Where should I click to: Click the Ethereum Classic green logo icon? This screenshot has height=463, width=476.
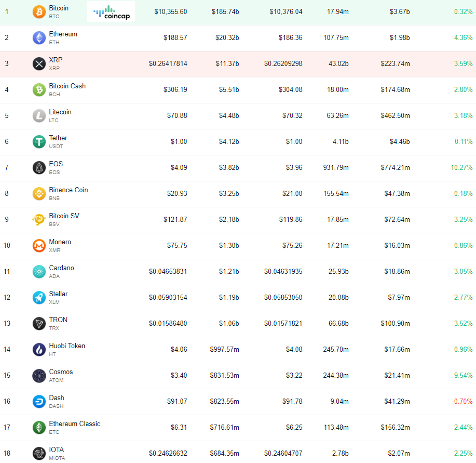39,428
